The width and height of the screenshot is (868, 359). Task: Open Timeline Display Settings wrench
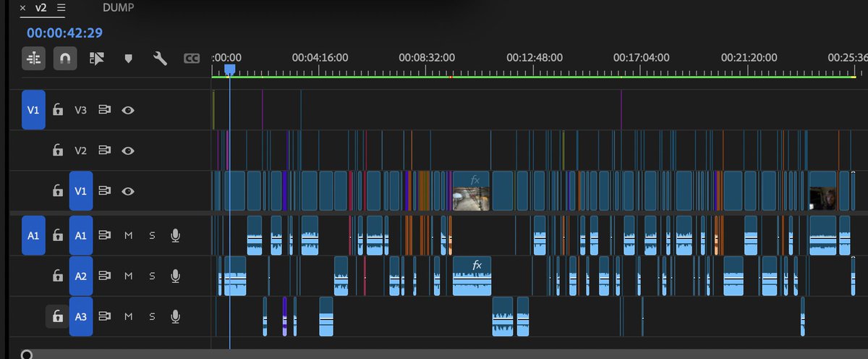[x=161, y=58]
